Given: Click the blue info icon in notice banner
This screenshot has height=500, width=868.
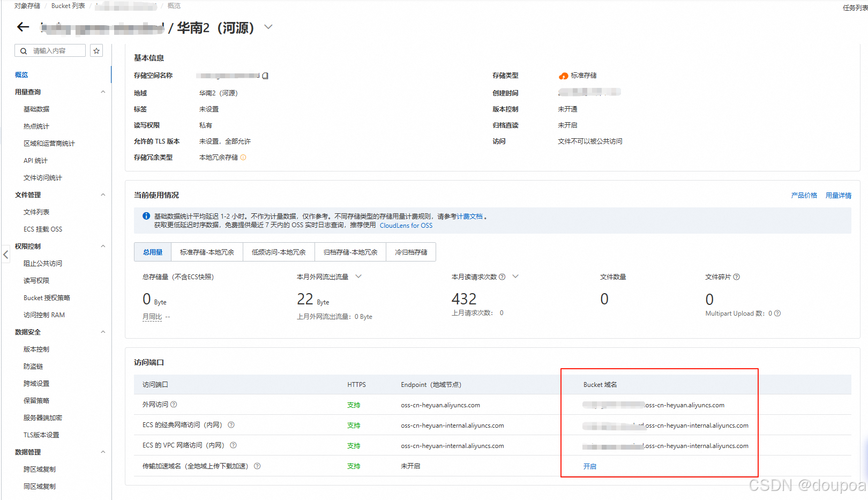Looking at the screenshot, I should click(x=146, y=216).
